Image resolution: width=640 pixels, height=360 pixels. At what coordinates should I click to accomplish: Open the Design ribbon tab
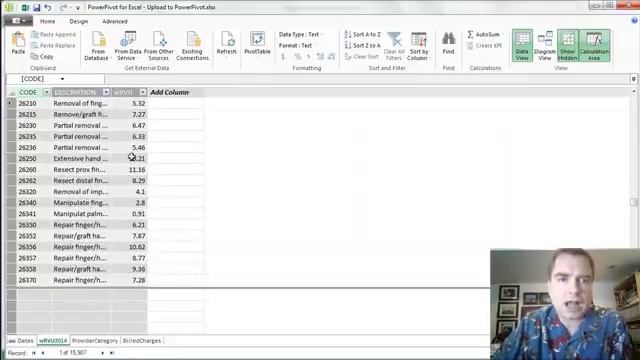[78, 21]
